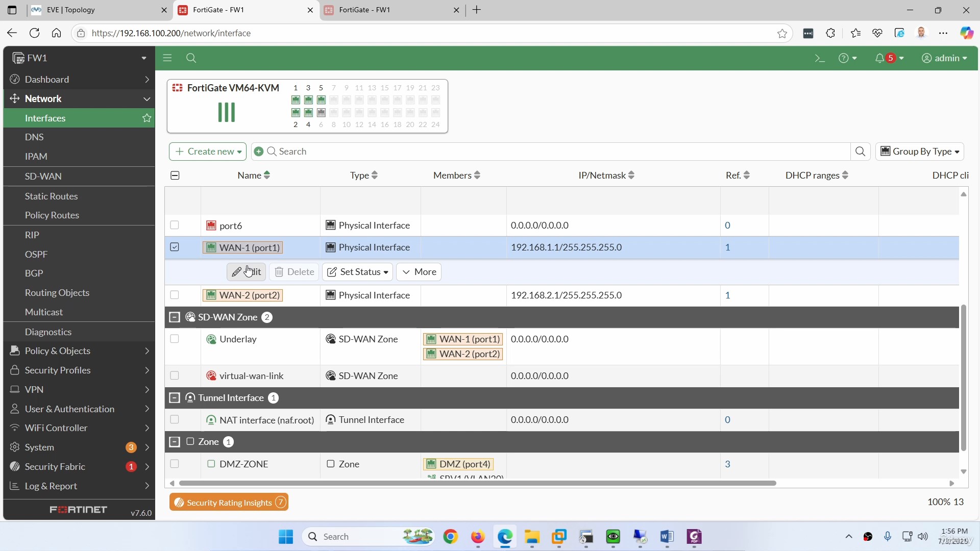Click the green plus filter icon in search bar
980x551 pixels.
pyautogui.click(x=259, y=152)
